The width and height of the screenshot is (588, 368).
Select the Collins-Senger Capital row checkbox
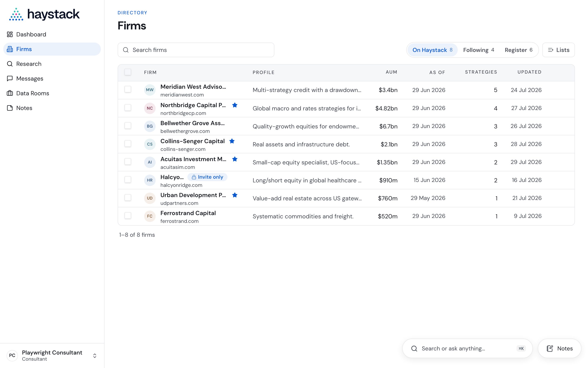128,144
